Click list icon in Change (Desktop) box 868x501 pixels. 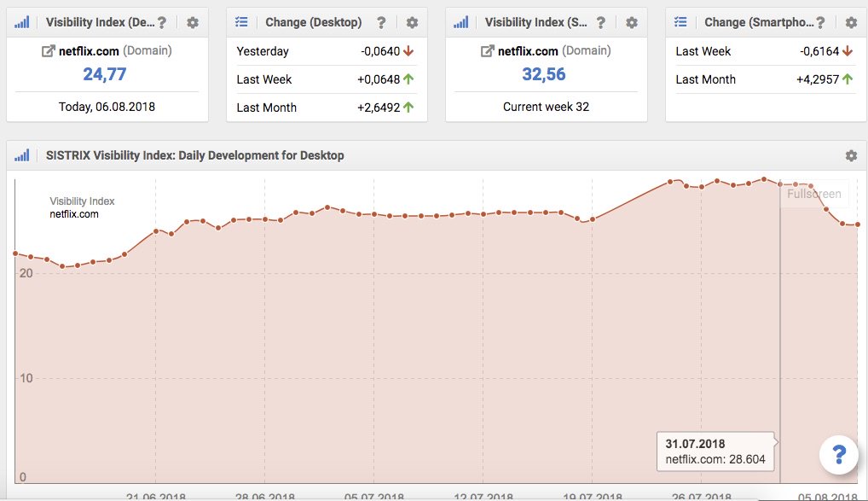tap(241, 22)
